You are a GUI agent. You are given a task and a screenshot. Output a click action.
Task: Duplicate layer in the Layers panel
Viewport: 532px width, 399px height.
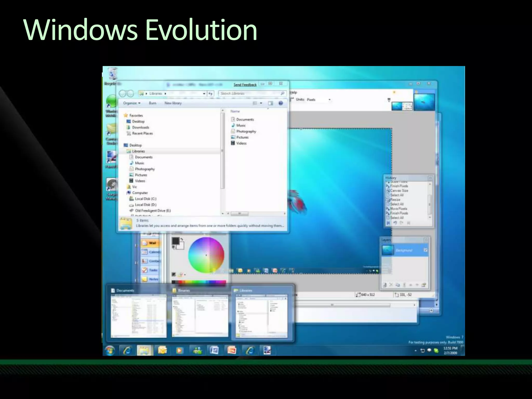click(x=397, y=285)
